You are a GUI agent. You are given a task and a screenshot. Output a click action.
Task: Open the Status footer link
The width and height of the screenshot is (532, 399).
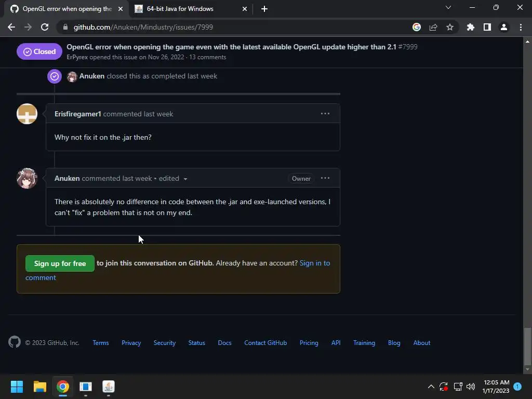[x=197, y=343]
